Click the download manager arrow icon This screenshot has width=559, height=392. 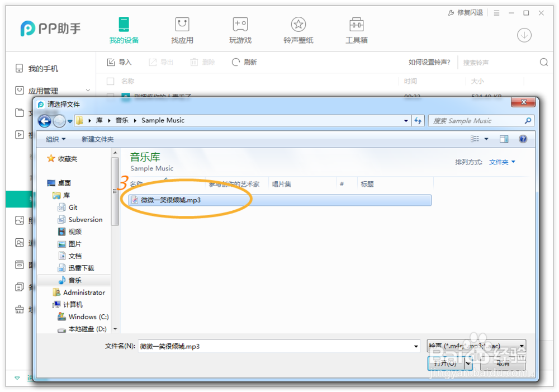[x=524, y=35]
